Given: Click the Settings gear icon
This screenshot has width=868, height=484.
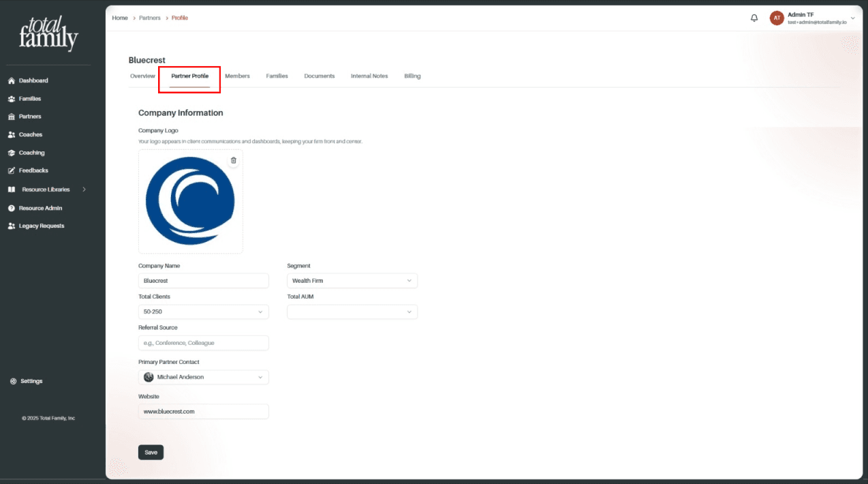Looking at the screenshot, I should (14, 381).
